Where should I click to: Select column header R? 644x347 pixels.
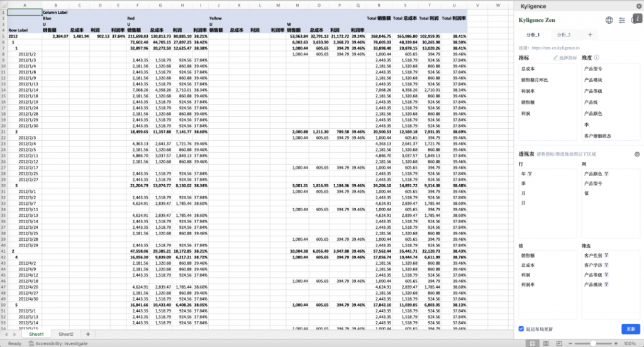(379, 5)
